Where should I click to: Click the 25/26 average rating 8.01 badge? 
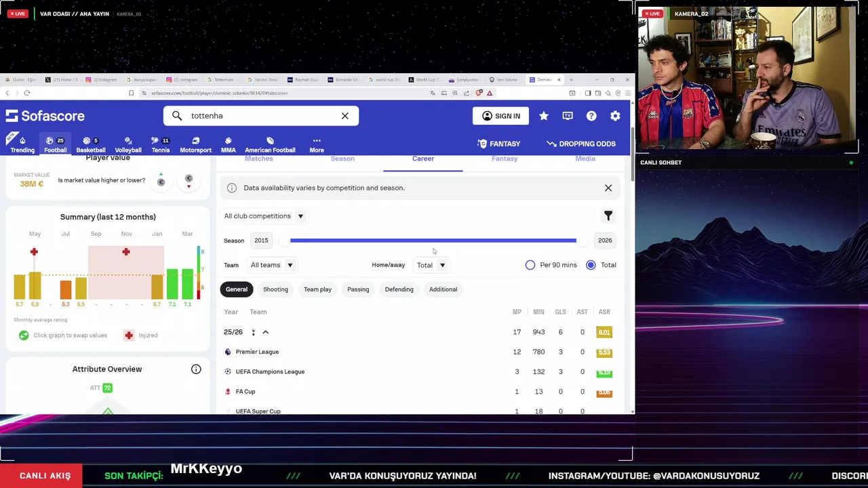point(604,332)
